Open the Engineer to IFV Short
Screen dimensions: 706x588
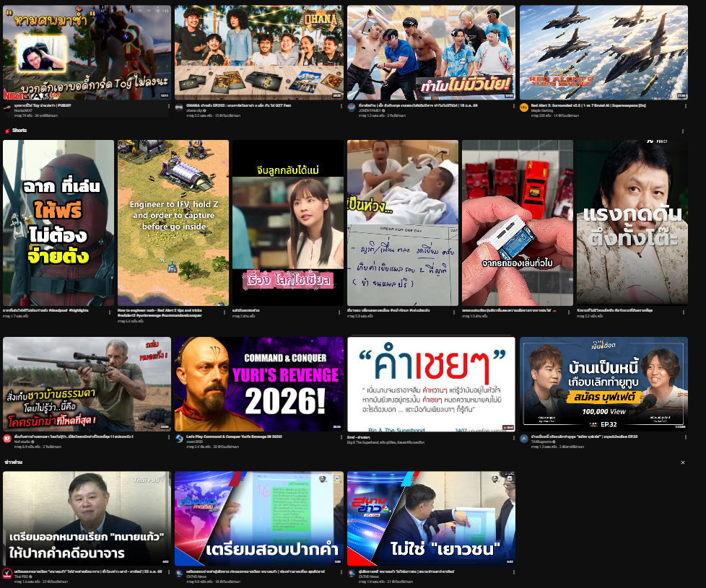pos(173,223)
